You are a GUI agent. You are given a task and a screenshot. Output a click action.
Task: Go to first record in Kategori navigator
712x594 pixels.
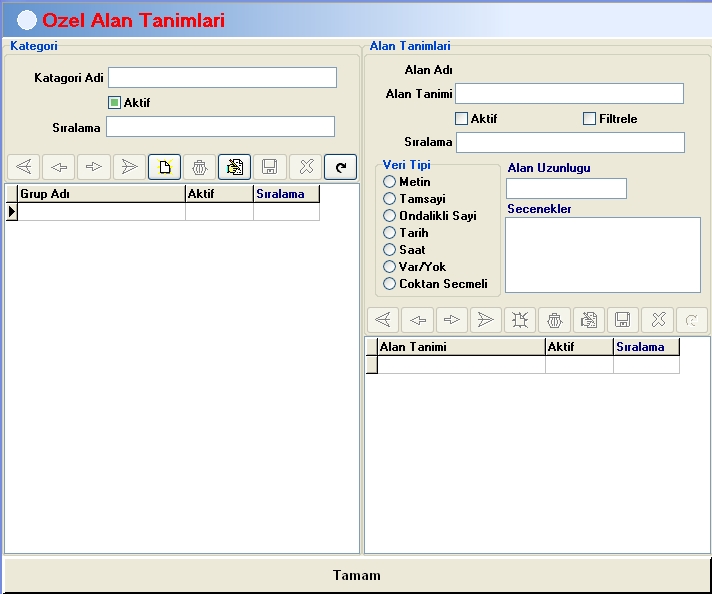[24, 167]
